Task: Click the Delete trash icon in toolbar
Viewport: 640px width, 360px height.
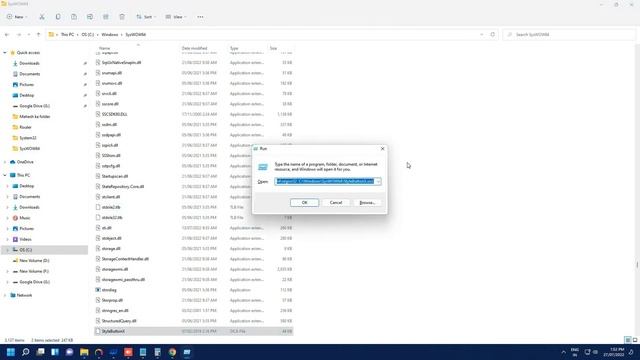Action: [x=122, y=17]
